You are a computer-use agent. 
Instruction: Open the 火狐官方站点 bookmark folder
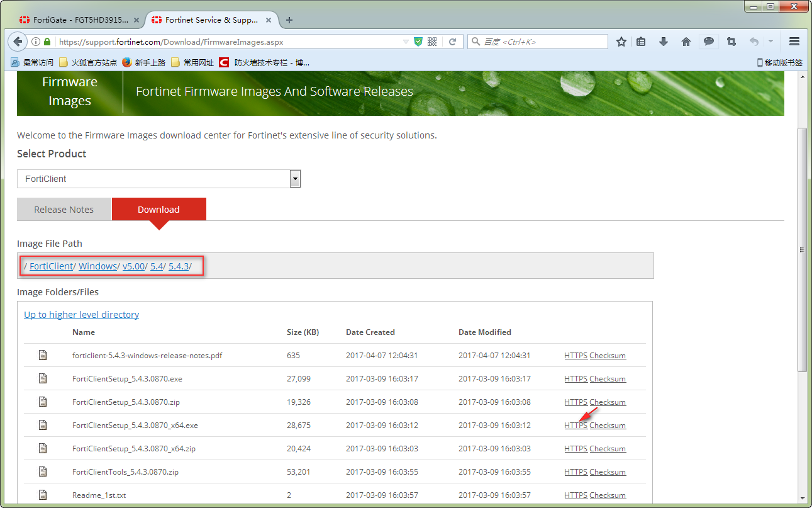tap(88, 62)
